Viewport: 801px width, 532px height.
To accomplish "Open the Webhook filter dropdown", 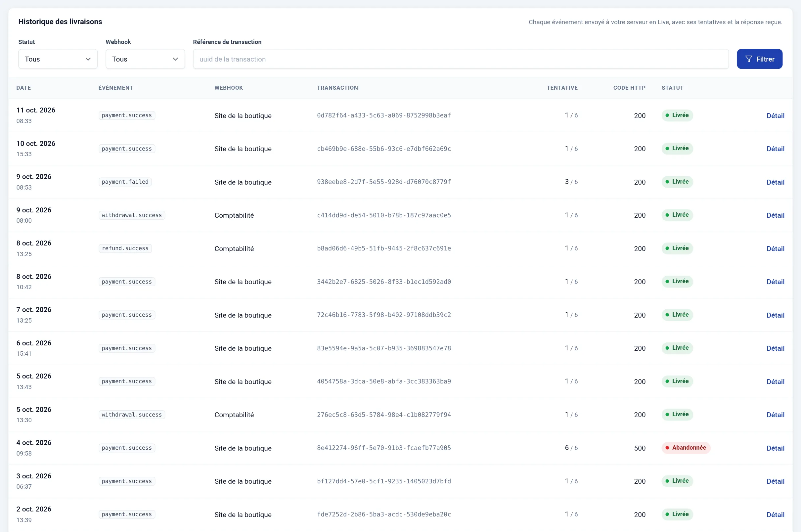I will pos(145,59).
